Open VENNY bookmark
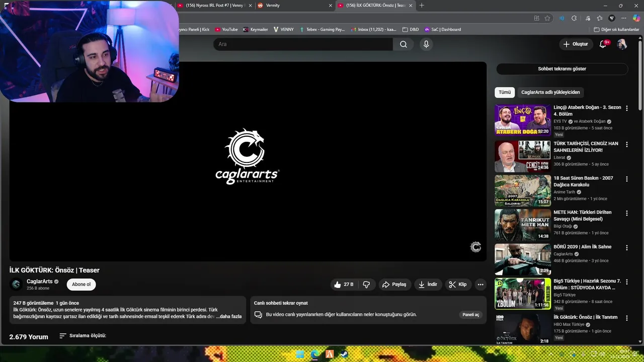 point(283,30)
